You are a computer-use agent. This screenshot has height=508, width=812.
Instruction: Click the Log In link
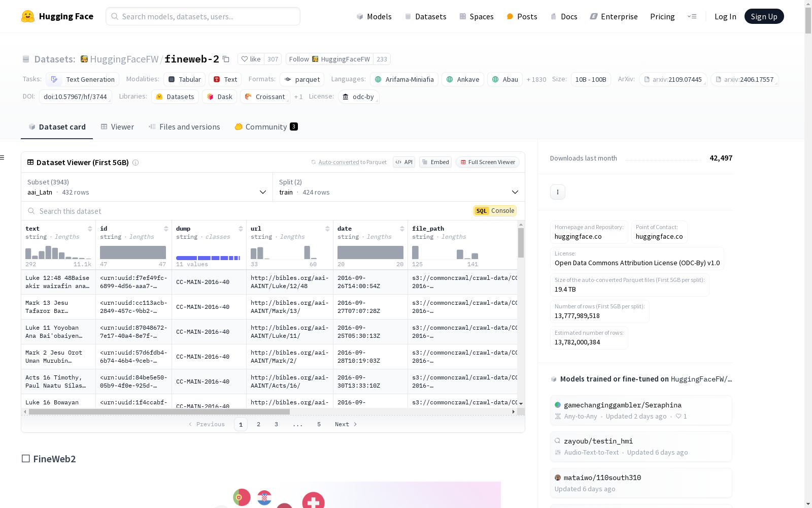click(x=725, y=16)
